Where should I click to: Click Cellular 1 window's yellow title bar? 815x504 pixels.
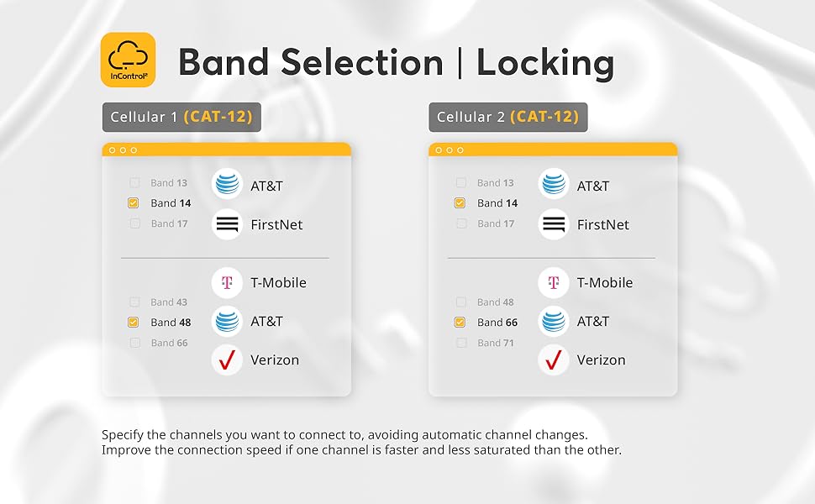(227, 150)
